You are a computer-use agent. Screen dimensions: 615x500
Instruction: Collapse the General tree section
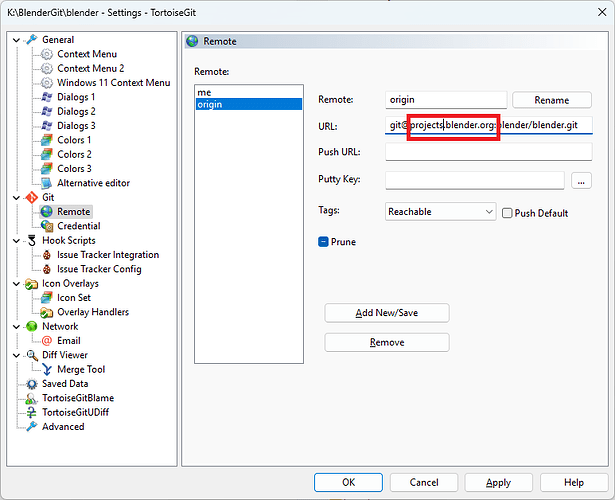(x=16, y=40)
